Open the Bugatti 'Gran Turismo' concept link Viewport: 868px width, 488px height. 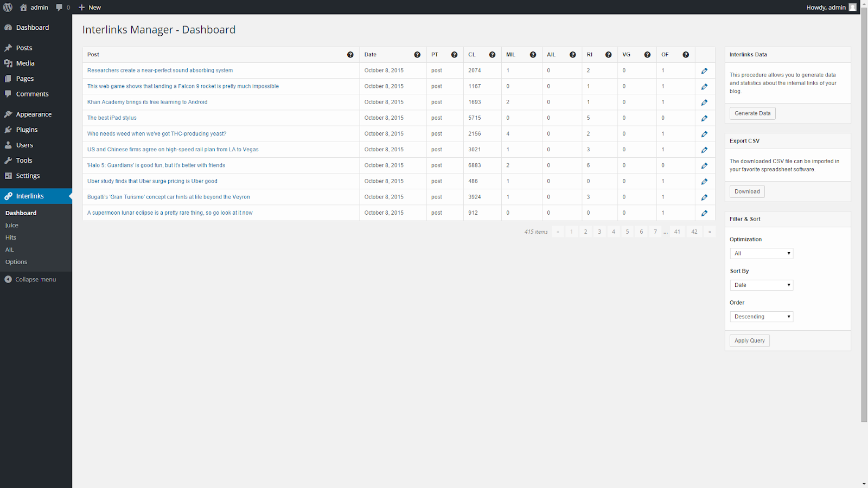pyautogui.click(x=169, y=197)
